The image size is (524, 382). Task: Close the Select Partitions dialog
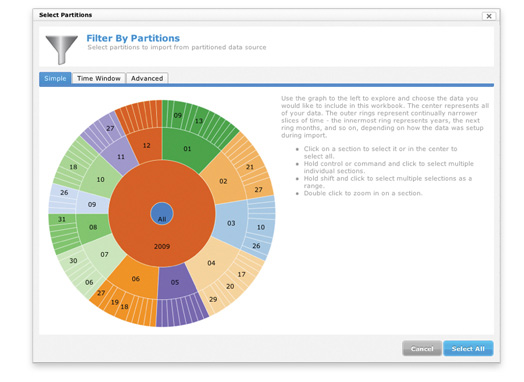click(489, 16)
